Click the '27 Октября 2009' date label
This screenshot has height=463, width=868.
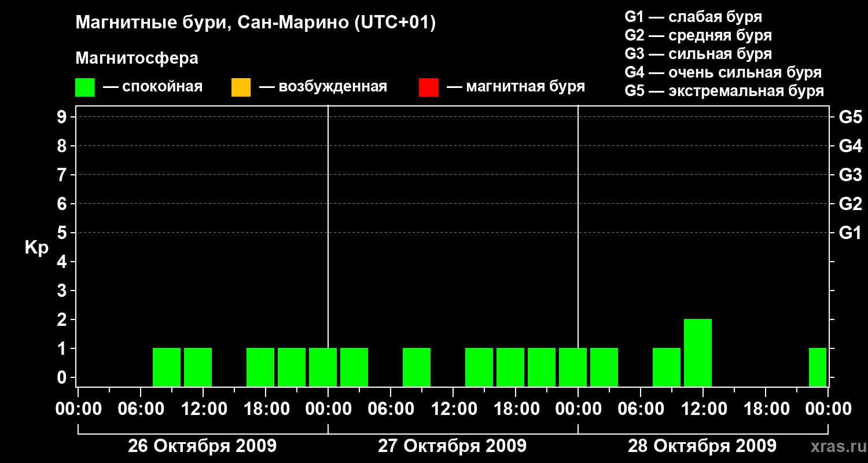point(453,446)
